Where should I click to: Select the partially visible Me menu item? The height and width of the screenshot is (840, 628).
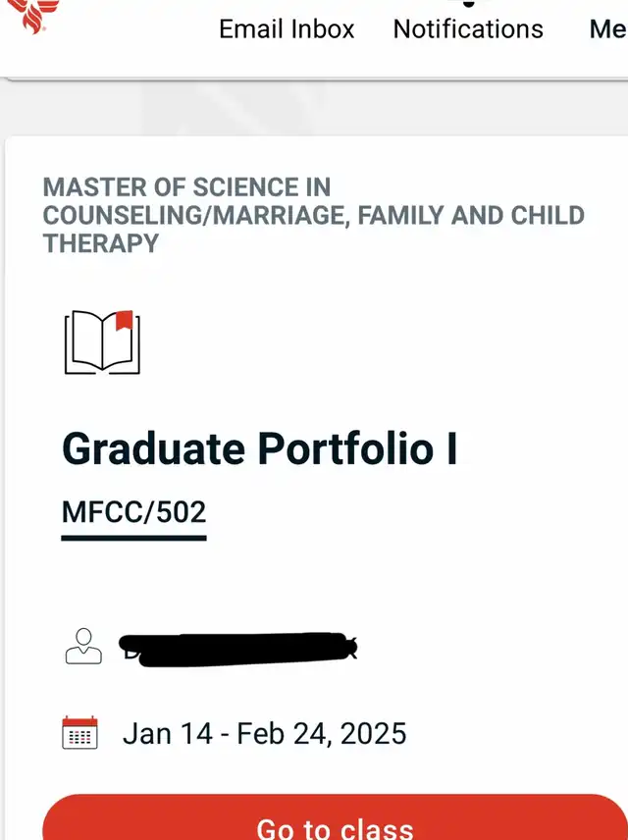(607, 29)
